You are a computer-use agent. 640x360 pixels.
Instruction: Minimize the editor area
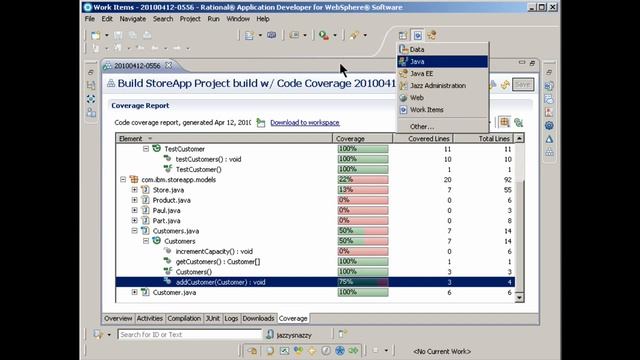pos(522,63)
